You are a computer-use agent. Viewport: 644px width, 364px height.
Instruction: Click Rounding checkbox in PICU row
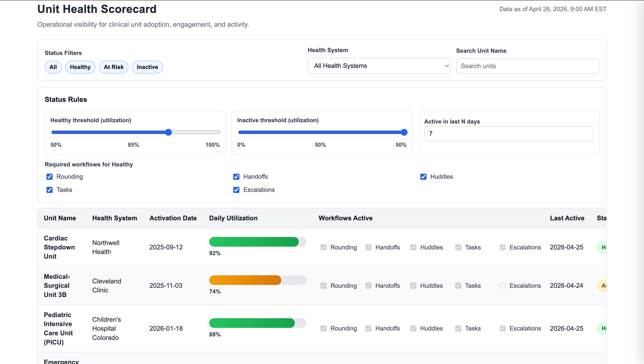click(324, 329)
